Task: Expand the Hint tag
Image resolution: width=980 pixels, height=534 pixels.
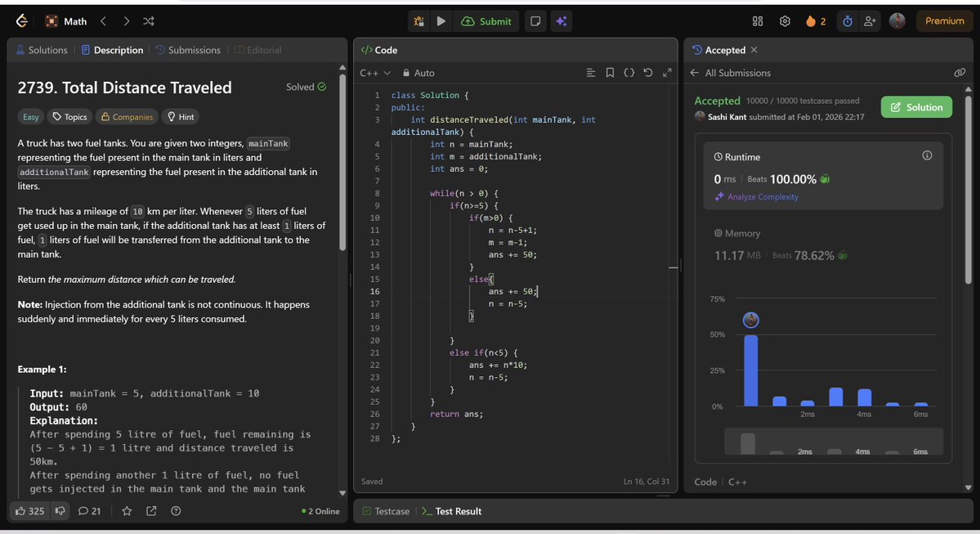Action: coord(181,117)
